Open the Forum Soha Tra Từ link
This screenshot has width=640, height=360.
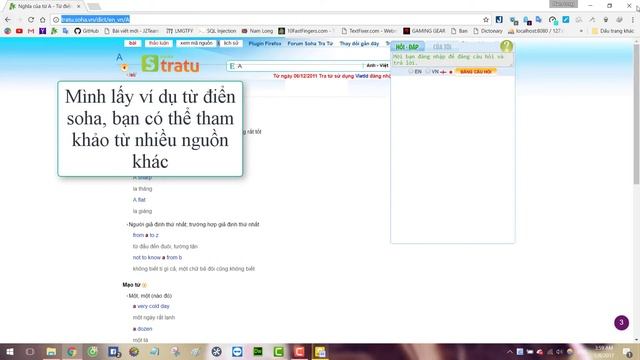pyautogui.click(x=310, y=43)
